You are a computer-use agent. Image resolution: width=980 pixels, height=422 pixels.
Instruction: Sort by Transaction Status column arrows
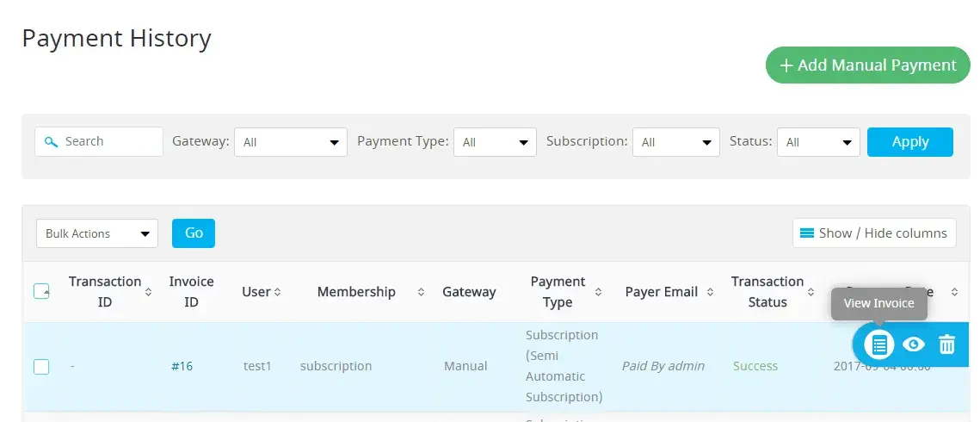click(811, 292)
